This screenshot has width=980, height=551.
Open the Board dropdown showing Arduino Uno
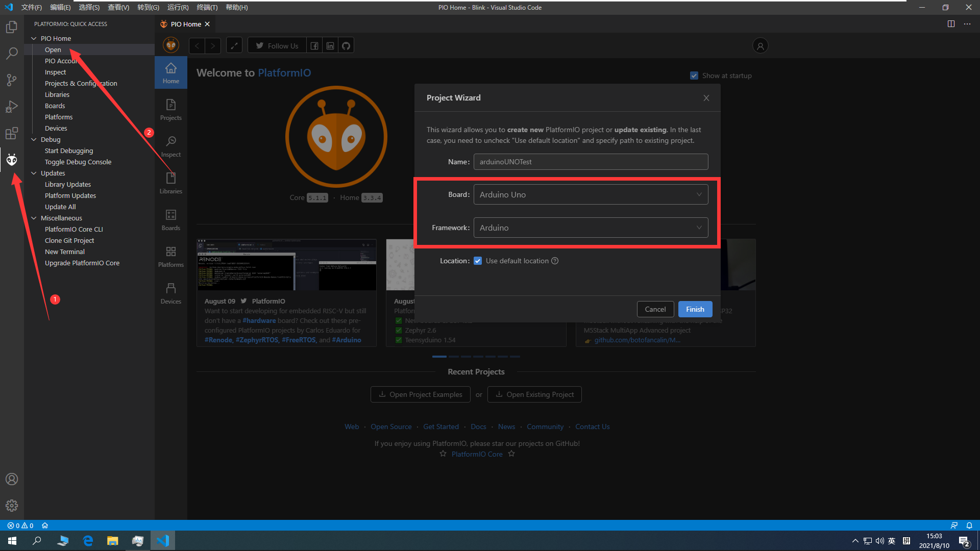click(x=591, y=194)
